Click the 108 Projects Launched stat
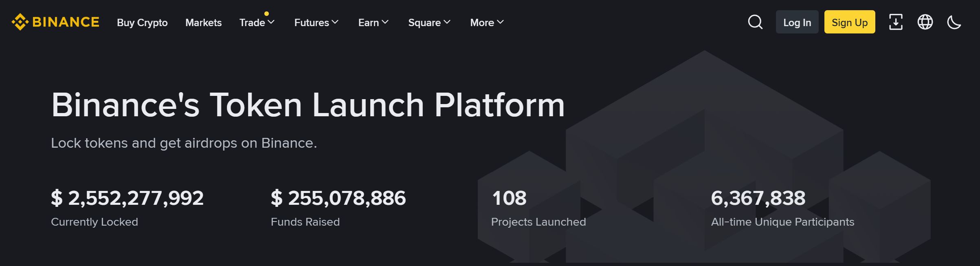 pyautogui.click(x=509, y=198)
